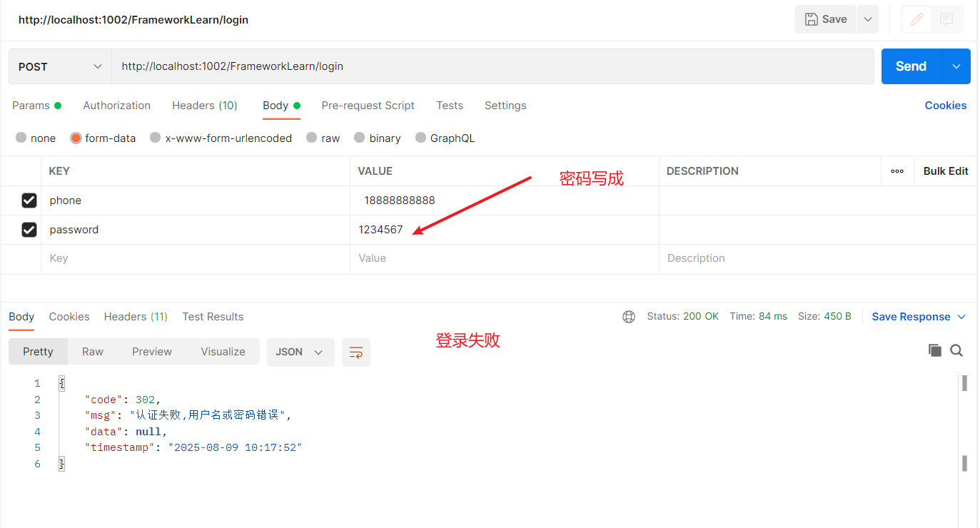The image size is (980, 528).
Task: Click Bulk Edit
Action: 946,171
